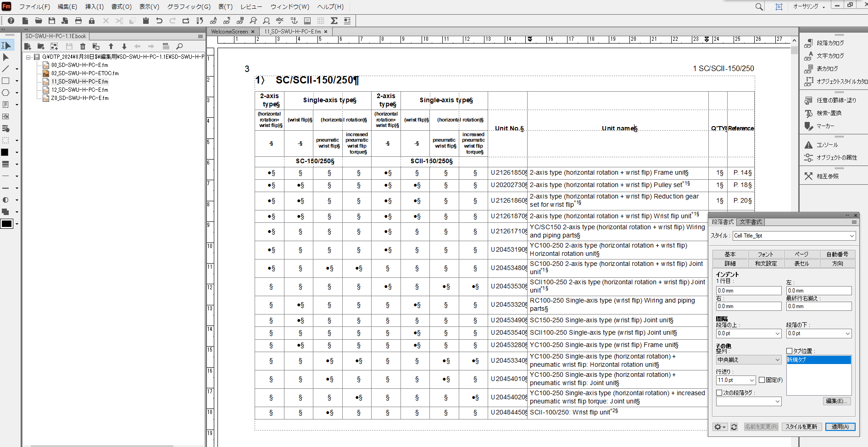Select the line drawing tool
Viewport: 868px width, 447px height.
(6, 69)
